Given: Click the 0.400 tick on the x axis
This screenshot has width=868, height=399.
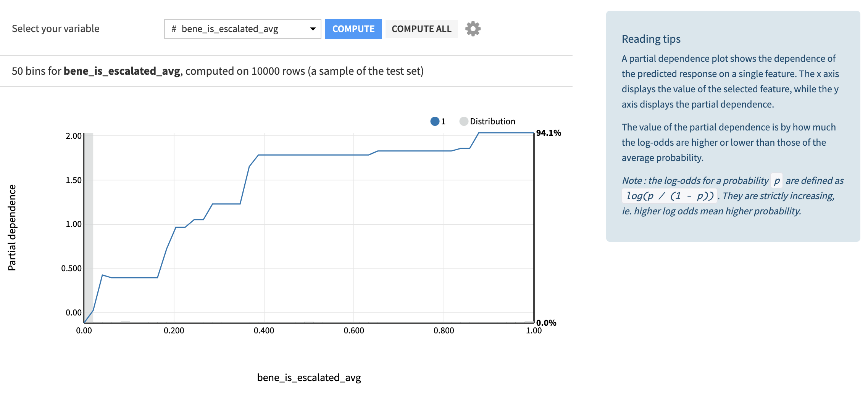Looking at the screenshot, I should pyautogui.click(x=264, y=330).
